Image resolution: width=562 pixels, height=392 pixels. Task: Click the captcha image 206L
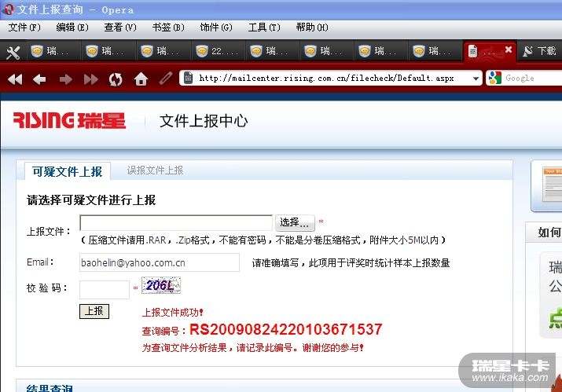[161, 285]
